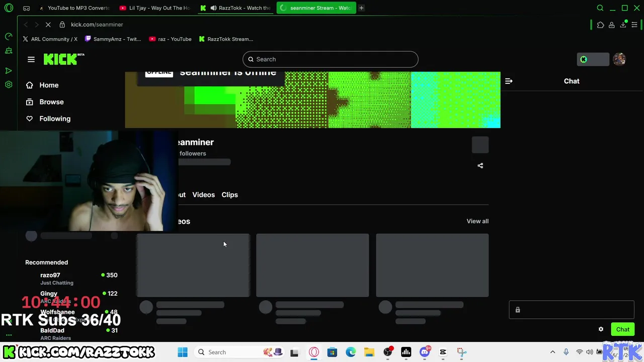Open Opera sidebar settings gear
The height and width of the screenshot is (362, 644).
pos(9,84)
